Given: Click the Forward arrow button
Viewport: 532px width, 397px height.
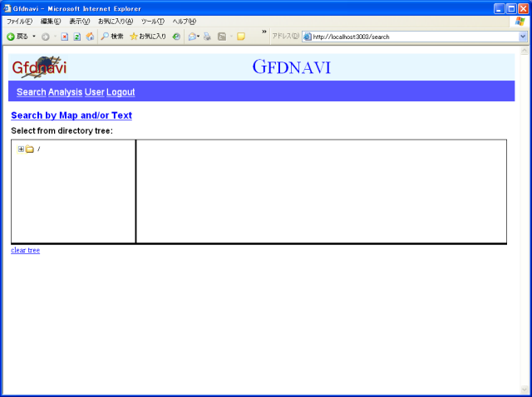Looking at the screenshot, I should [46, 37].
